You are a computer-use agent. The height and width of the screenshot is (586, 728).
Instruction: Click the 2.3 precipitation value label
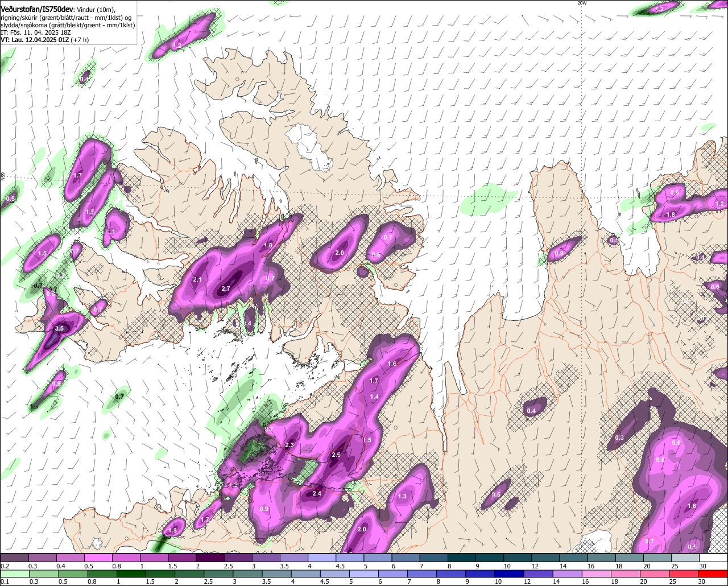289,445
